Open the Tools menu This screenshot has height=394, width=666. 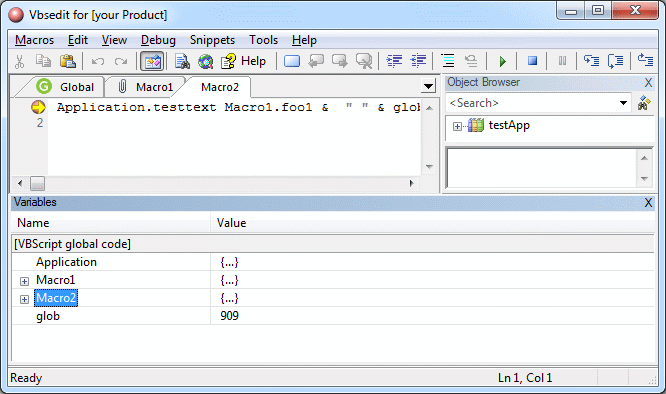(263, 40)
